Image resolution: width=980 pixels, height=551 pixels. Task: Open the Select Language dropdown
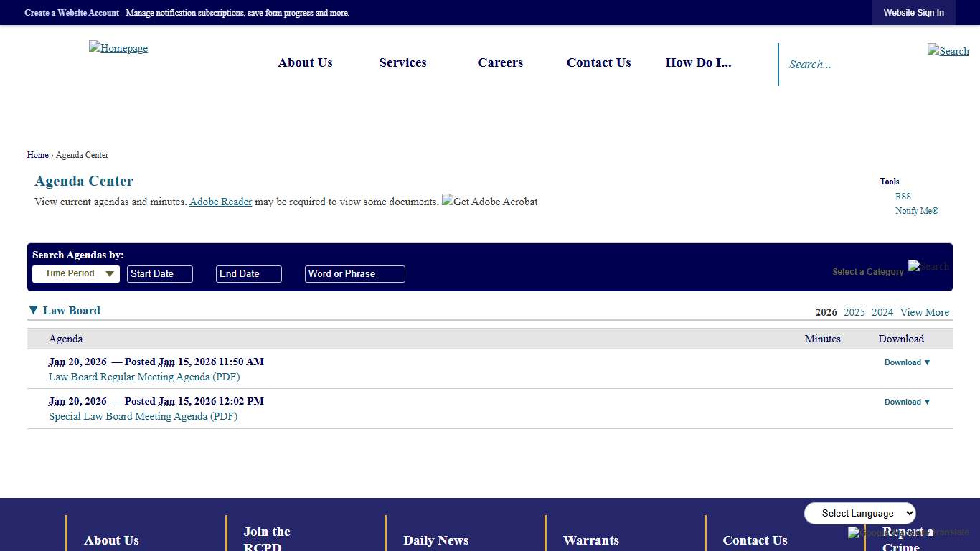(859, 513)
